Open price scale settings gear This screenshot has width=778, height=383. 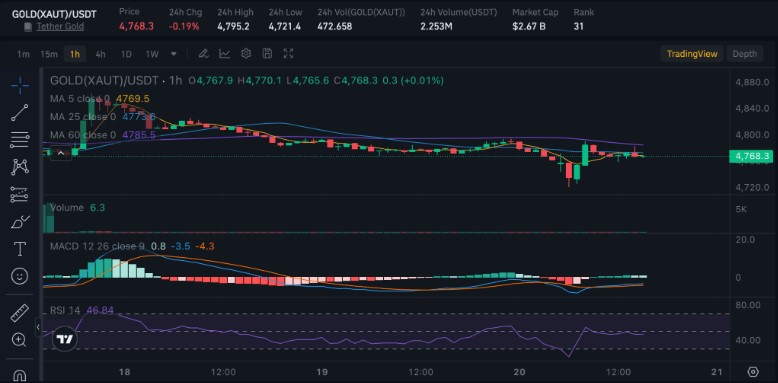[x=753, y=372]
